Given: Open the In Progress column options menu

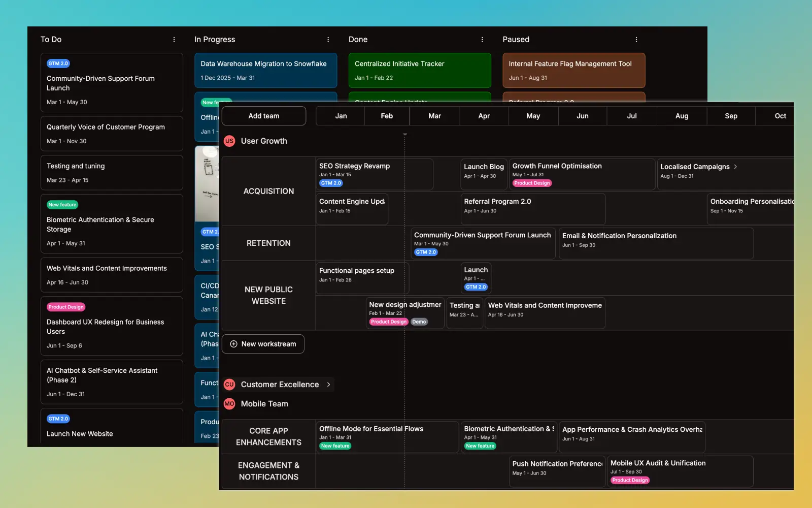Looking at the screenshot, I should point(328,39).
